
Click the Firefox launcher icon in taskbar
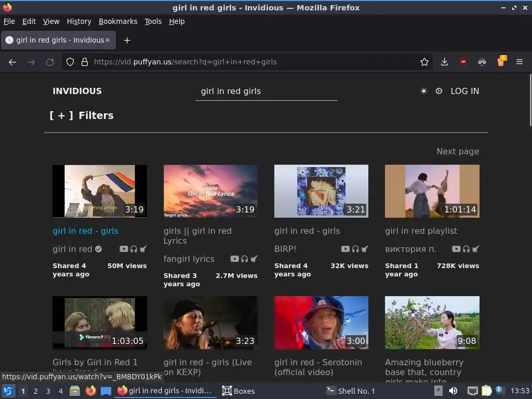(x=90, y=391)
